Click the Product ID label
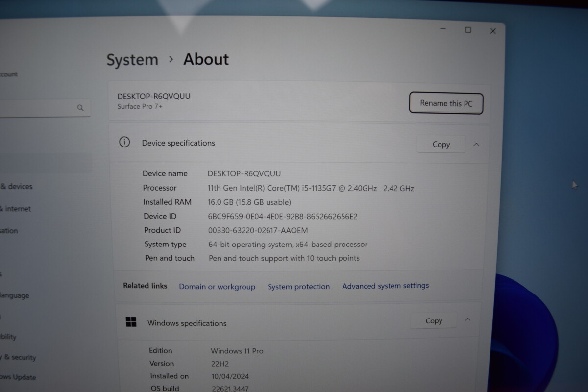Viewport: 588px width, 392px height. [x=162, y=230]
